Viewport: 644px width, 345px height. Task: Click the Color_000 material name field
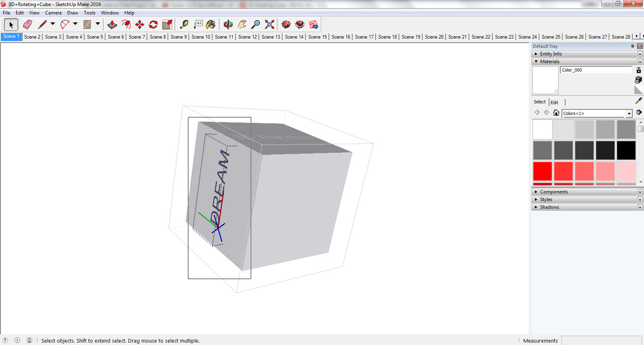pyautogui.click(x=596, y=70)
